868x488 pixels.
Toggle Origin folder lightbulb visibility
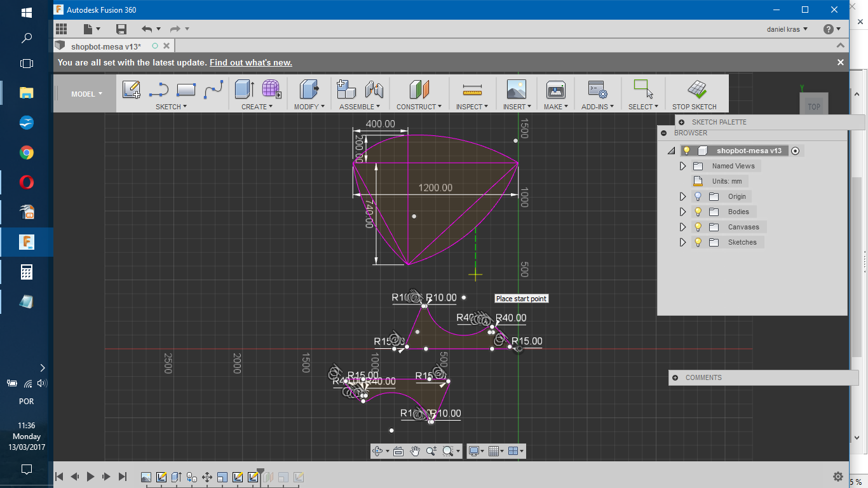click(698, 196)
